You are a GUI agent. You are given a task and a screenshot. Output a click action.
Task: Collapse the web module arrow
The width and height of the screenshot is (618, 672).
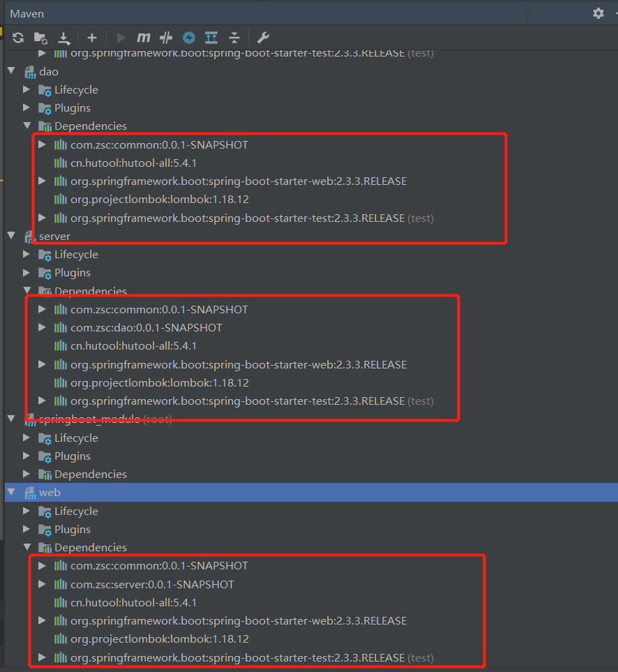click(x=12, y=492)
